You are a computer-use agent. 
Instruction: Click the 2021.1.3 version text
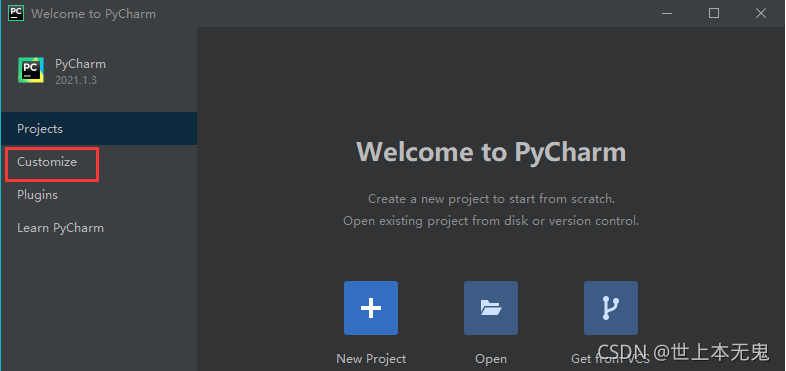tap(76, 80)
